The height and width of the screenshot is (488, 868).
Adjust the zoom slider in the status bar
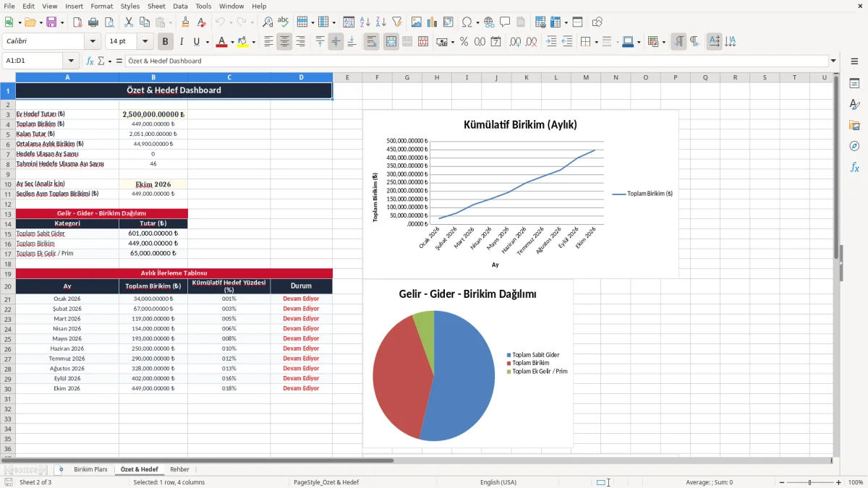coord(809,482)
